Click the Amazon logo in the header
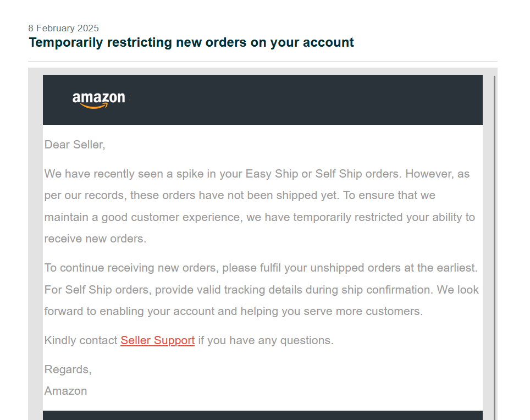The width and height of the screenshot is (530, 420). click(99, 100)
